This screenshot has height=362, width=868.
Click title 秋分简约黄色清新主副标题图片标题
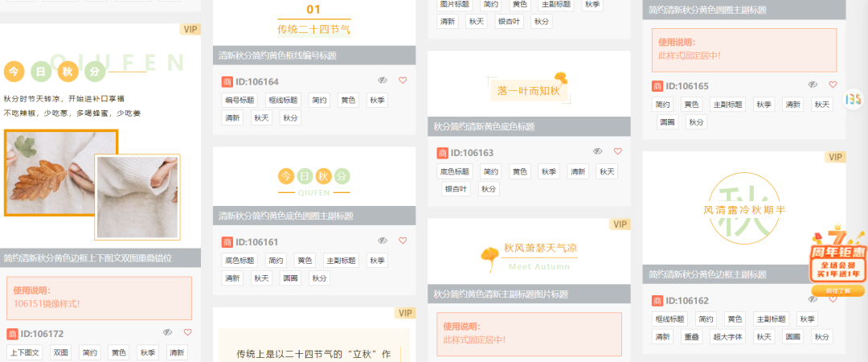click(x=501, y=294)
